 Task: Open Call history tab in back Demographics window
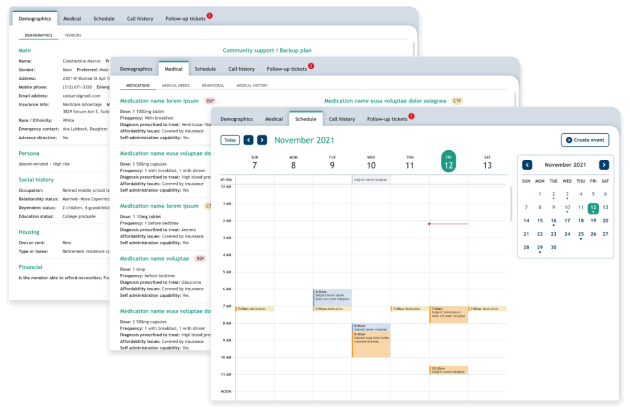tap(140, 18)
